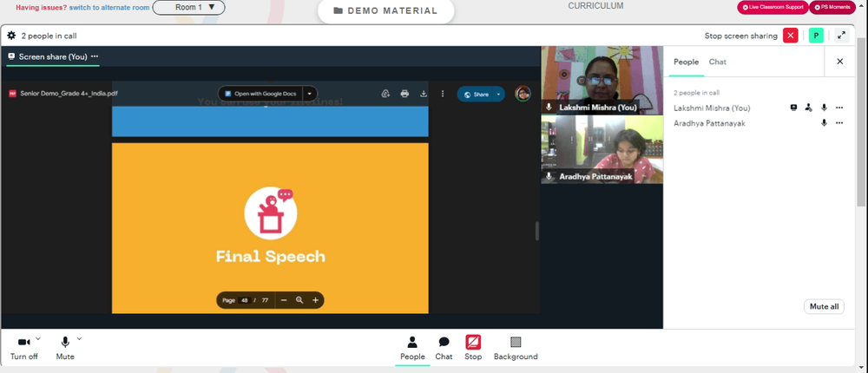The height and width of the screenshot is (373, 868).
Task: Expand call to fullscreen arrows icon
Action: (841, 36)
